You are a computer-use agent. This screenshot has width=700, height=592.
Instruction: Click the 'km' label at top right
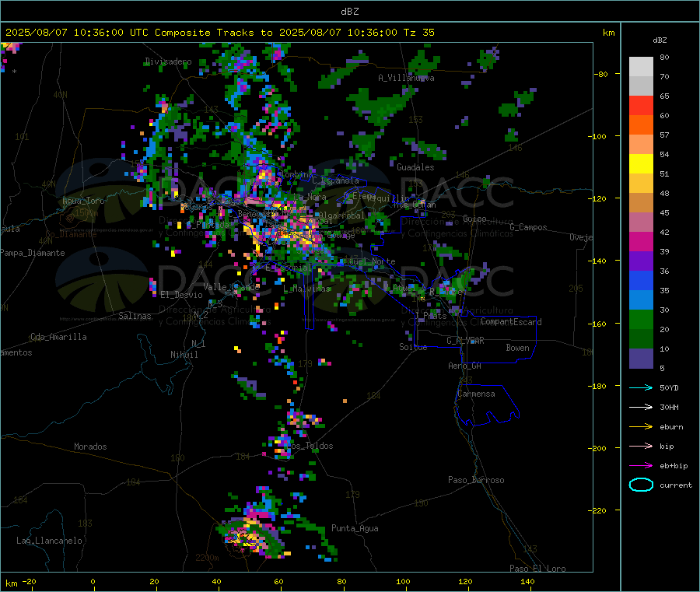(x=608, y=33)
